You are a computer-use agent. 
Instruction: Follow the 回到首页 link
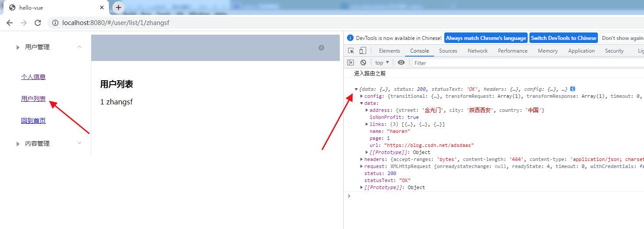point(33,121)
